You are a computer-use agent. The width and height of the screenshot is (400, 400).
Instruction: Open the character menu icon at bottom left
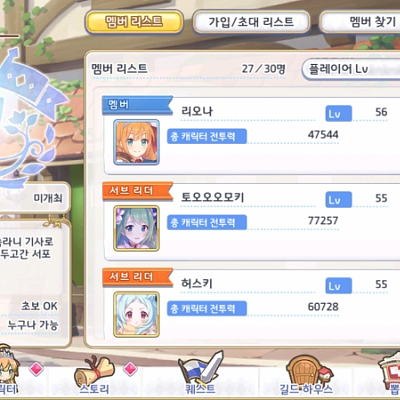click(9, 372)
